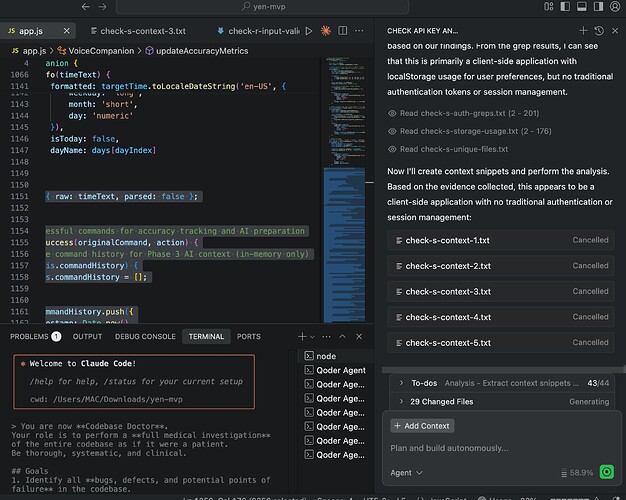
Task: Select the Qoder Agent terminal
Action: coord(335,371)
